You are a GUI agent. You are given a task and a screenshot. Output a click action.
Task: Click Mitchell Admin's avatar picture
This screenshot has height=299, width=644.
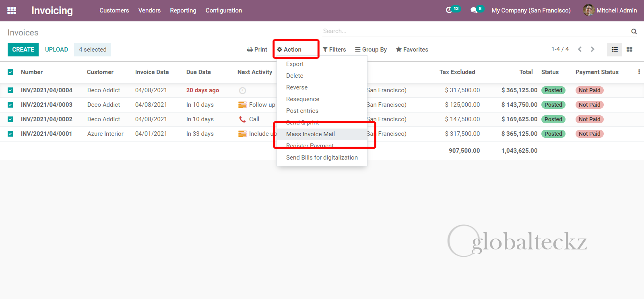588,10
